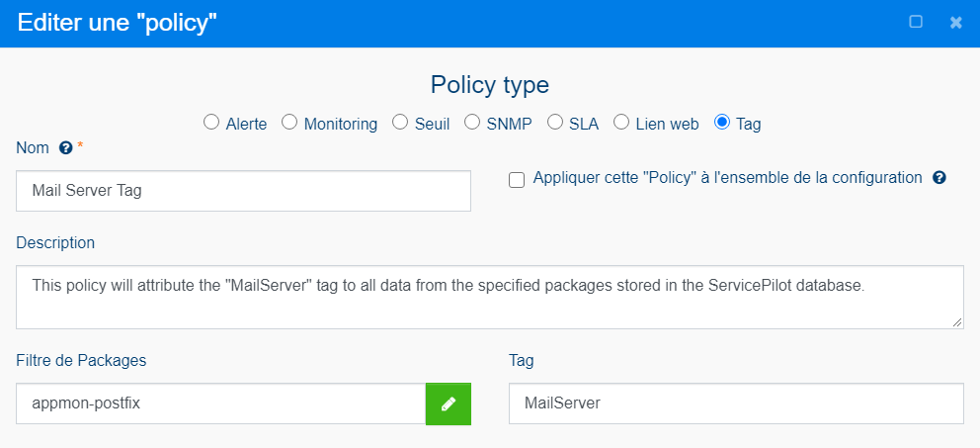Select the Alerte policy type
Viewport: 980px width, 448px height.
pyautogui.click(x=211, y=122)
